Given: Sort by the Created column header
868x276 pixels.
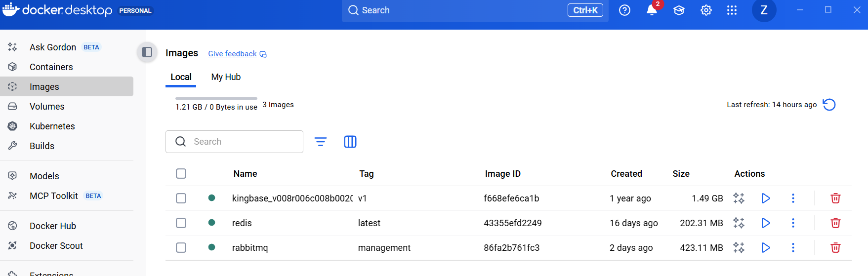Looking at the screenshot, I should click(626, 174).
